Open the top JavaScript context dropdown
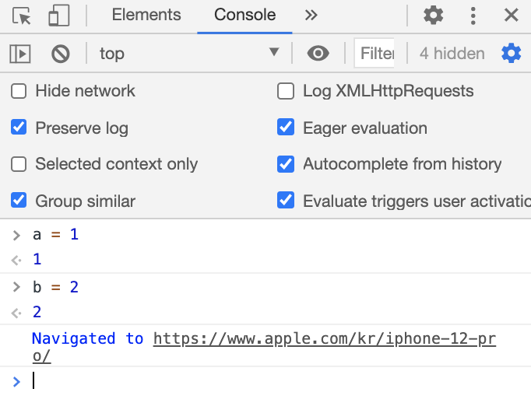This screenshot has width=531, height=420. pyautogui.click(x=188, y=54)
